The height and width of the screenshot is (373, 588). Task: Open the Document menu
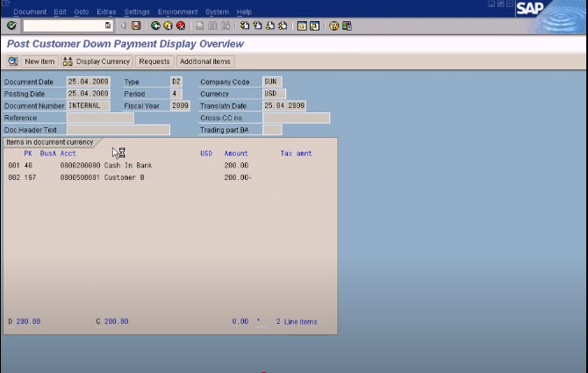[30, 12]
